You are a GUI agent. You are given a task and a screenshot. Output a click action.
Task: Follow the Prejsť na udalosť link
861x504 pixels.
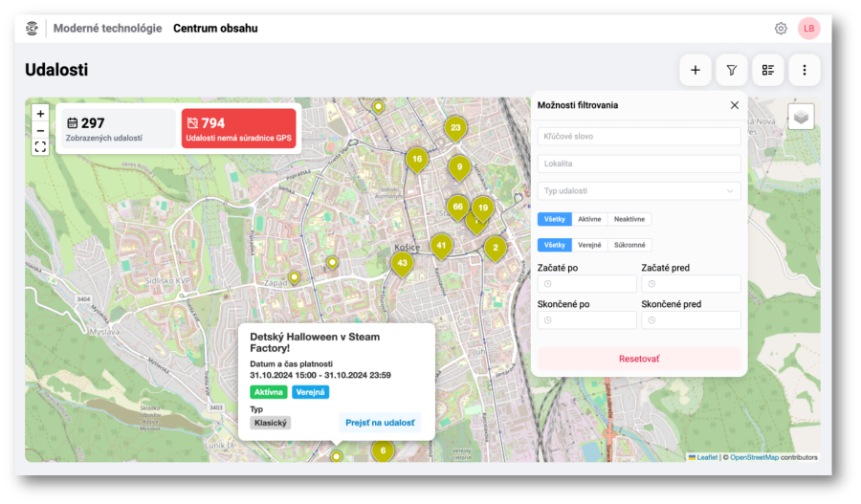coord(380,423)
